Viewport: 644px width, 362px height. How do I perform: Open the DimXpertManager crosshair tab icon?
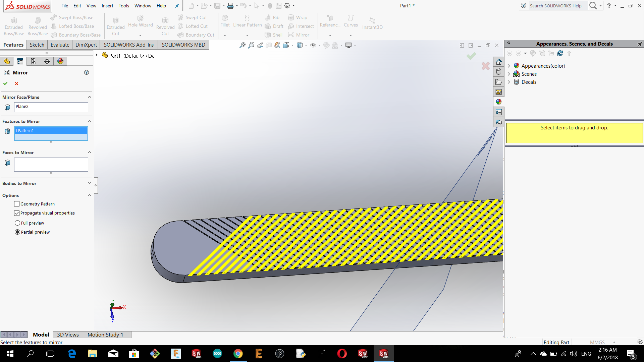coord(47,61)
